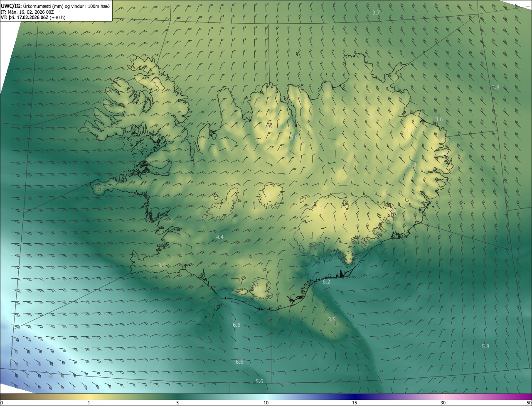The width and height of the screenshot is (532, 406).
Task: Click the '50' tick on the color scale
Action: [x=529, y=403]
